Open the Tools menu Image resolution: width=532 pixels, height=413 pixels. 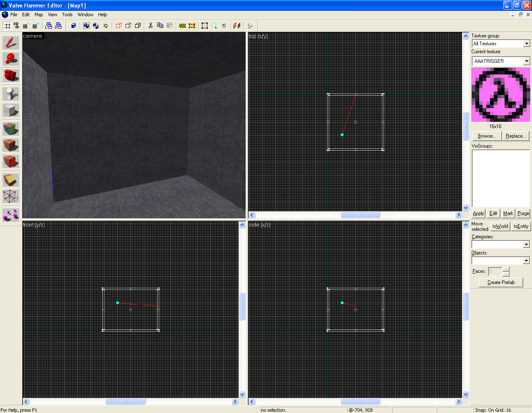(67, 15)
